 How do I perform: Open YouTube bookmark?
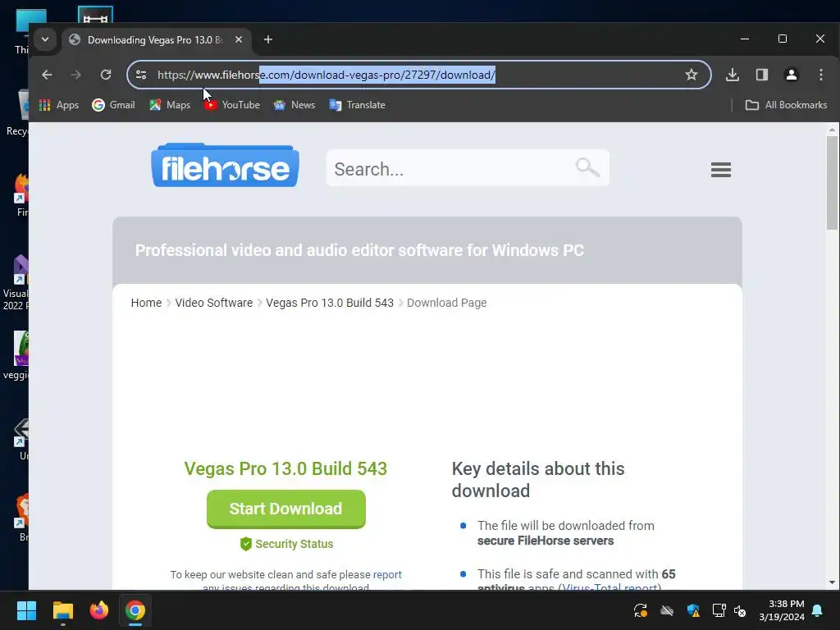(x=232, y=105)
